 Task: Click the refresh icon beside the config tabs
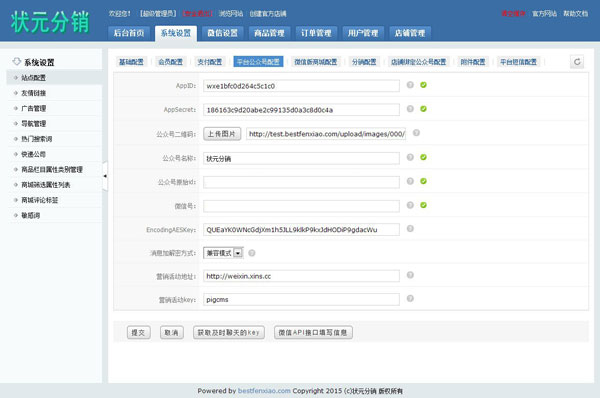click(577, 62)
